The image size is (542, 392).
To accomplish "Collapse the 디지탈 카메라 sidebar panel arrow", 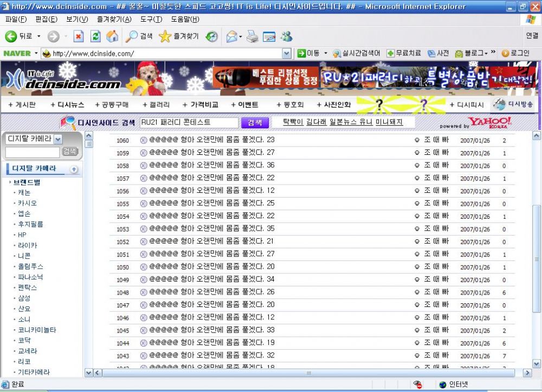I will point(74,169).
